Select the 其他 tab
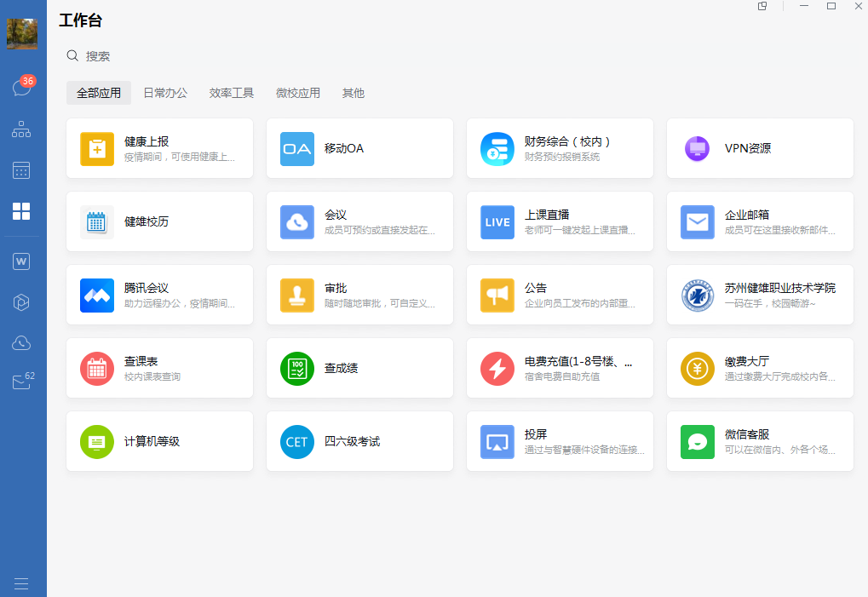The height and width of the screenshot is (597, 868). click(354, 93)
